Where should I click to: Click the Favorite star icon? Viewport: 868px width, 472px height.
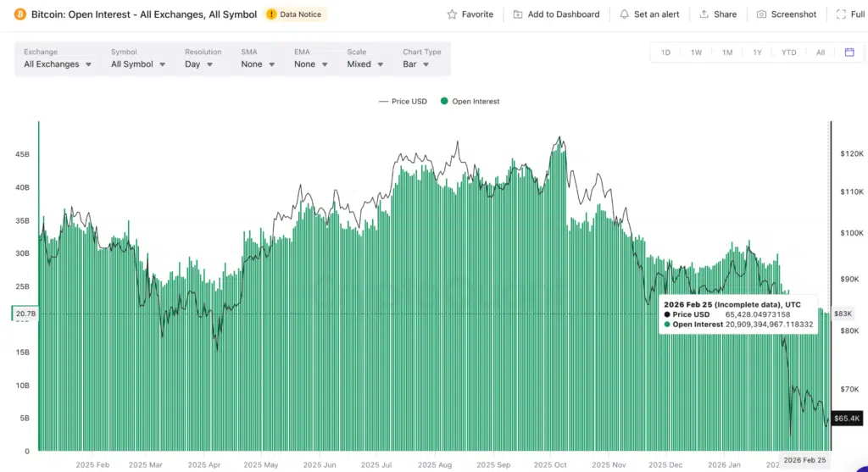click(453, 14)
